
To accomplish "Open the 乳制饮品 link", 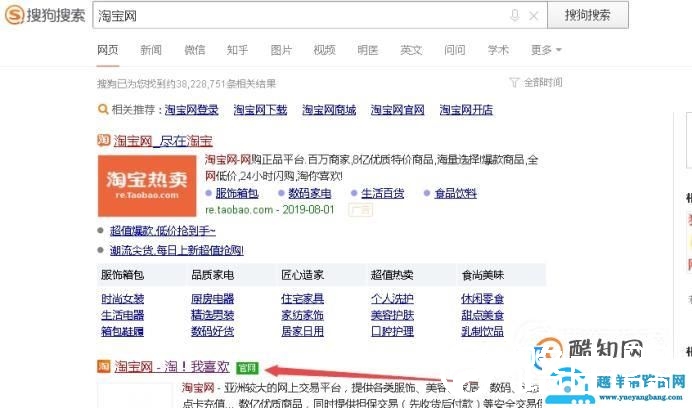I will tap(482, 331).
